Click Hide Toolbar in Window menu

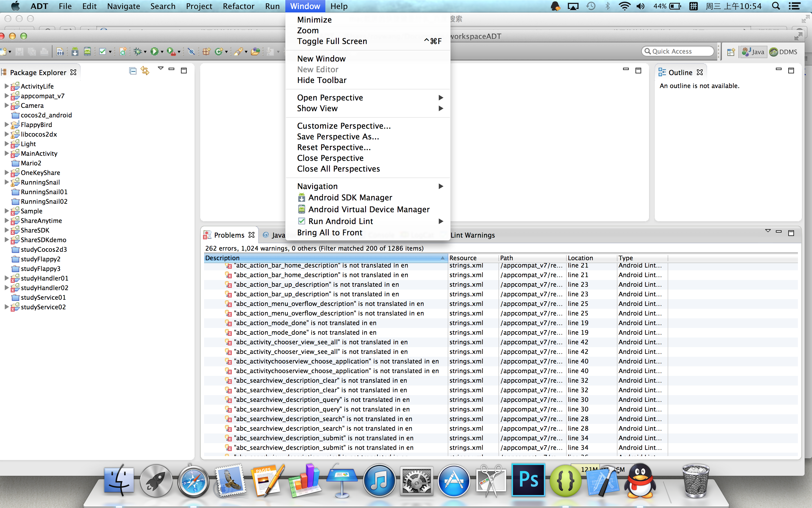click(368, 80)
